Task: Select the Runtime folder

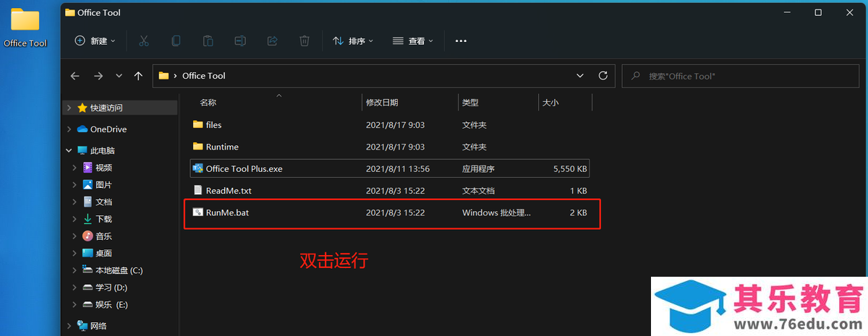Action: point(390,147)
